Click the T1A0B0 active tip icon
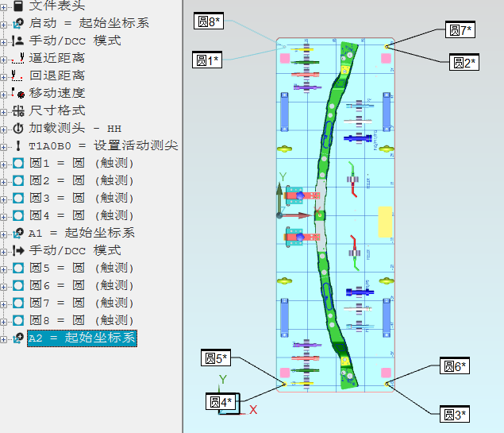 pyautogui.click(x=18, y=145)
